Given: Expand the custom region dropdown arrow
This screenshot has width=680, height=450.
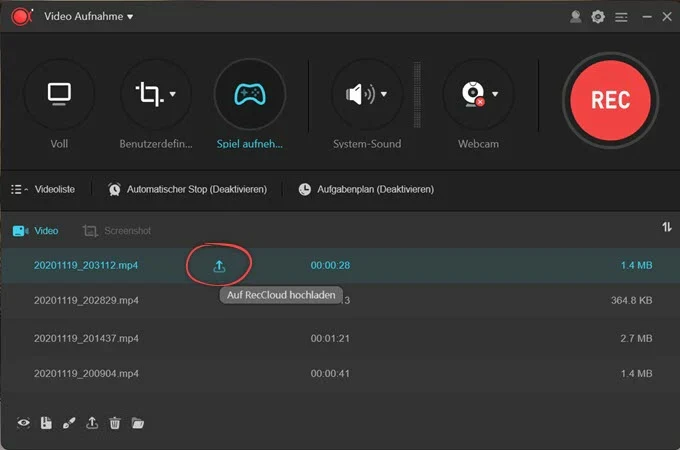Looking at the screenshot, I should pyautogui.click(x=173, y=94).
